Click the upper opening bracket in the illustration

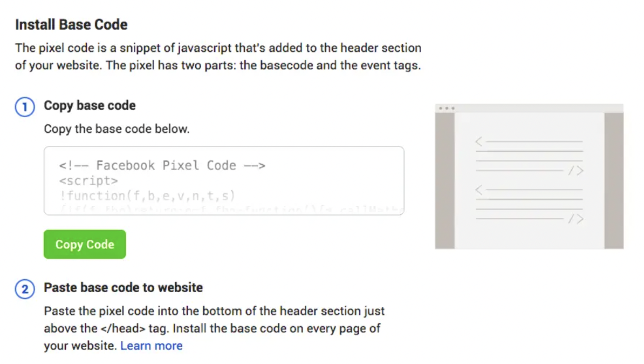(x=479, y=141)
